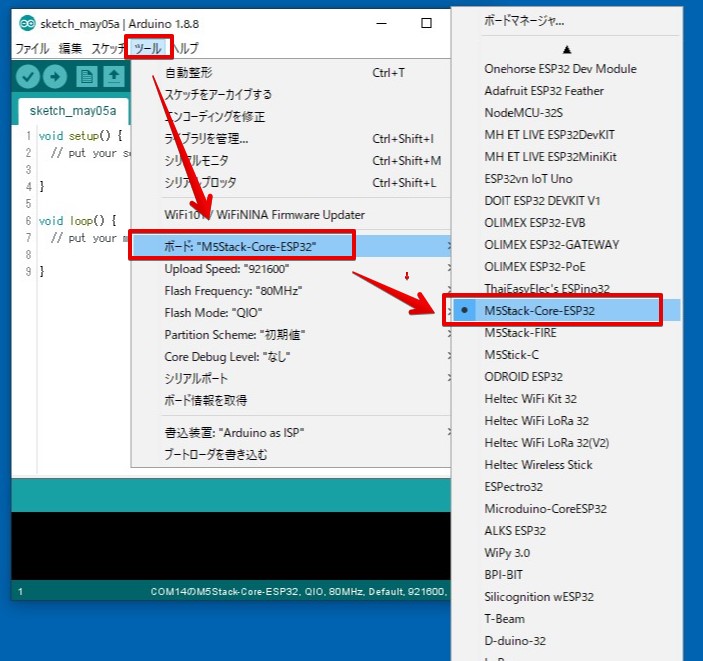Open WiFi101 / WiFiNINA Firmware Updater
703x661 pixels.
[x=291, y=215]
